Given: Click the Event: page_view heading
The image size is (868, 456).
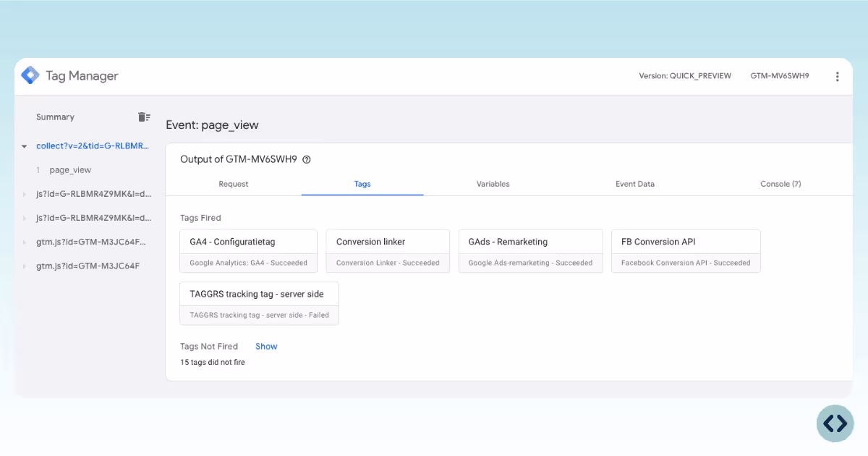Looking at the screenshot, I should click(212, 124).
